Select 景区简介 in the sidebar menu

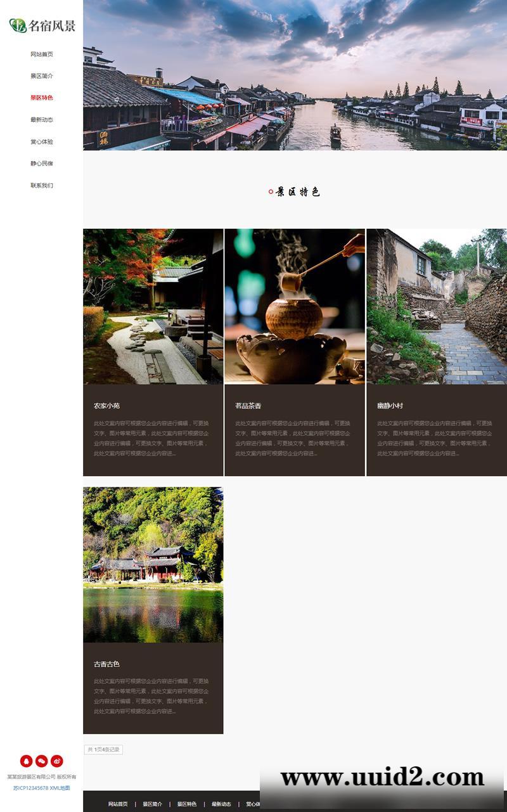click(42, 76)
